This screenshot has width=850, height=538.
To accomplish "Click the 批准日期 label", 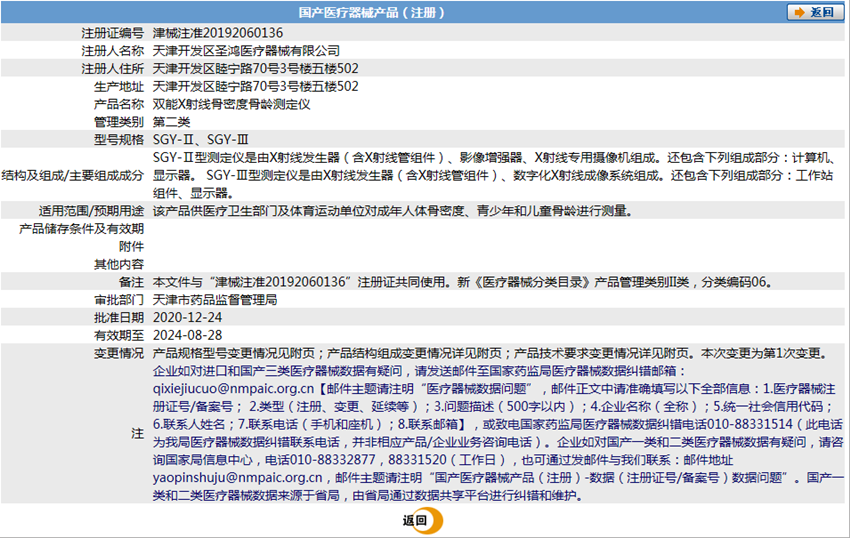I will coord(119,318).
